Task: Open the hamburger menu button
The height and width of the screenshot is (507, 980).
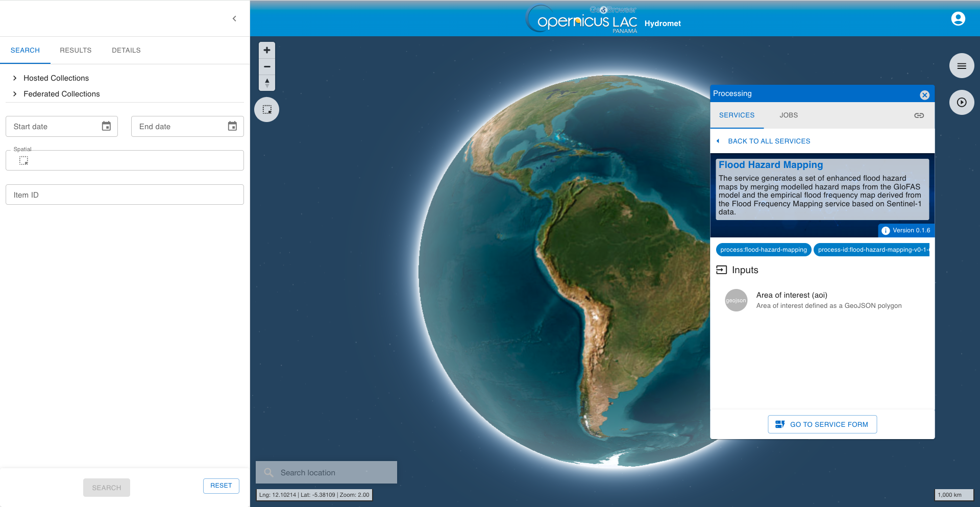Action: click(962, 66)
